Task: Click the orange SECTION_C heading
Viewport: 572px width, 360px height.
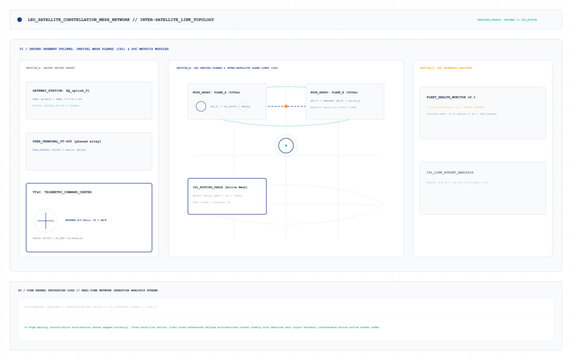Action: pyautogui.click(x=446, y=68)
